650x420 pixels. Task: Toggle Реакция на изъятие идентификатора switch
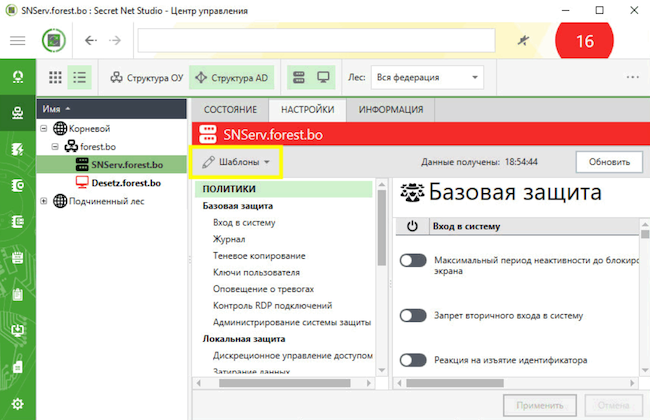[x=413, y=360]
